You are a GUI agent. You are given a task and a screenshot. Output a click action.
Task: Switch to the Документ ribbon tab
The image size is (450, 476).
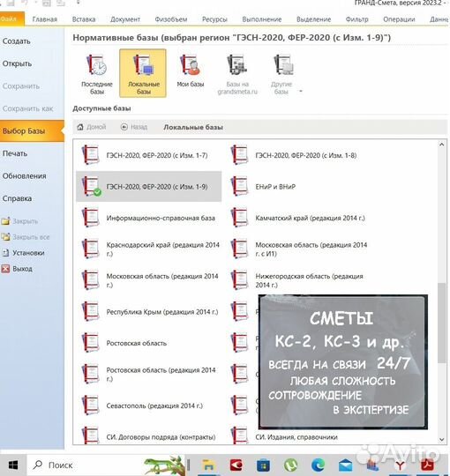tap(125, 19)
